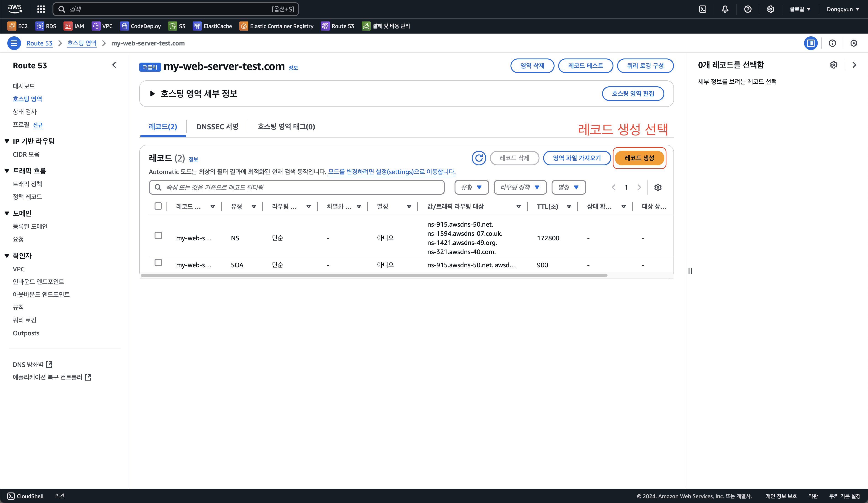
Task: Check the SOA record row checkbox
Action: click(x=158, y=262)
